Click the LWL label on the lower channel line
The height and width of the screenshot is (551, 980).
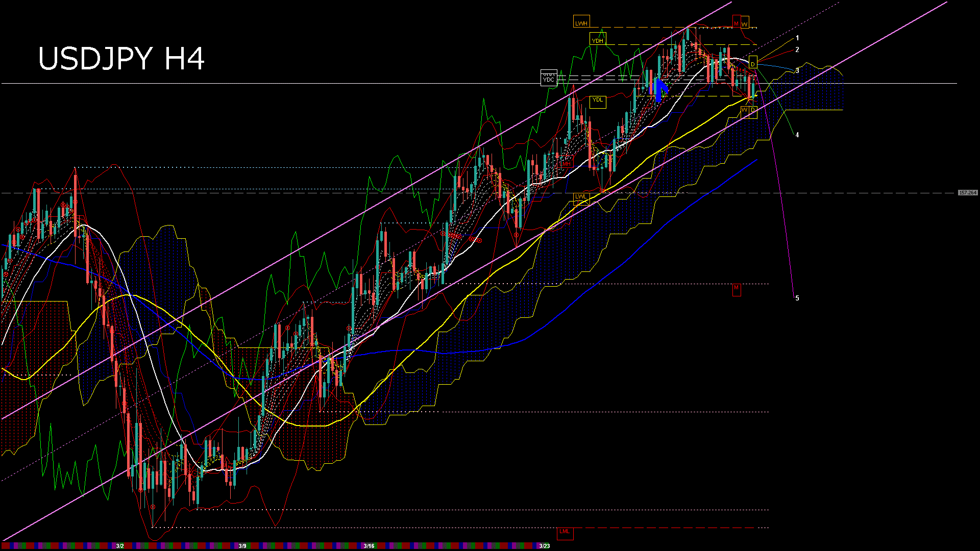pos(581,196)
